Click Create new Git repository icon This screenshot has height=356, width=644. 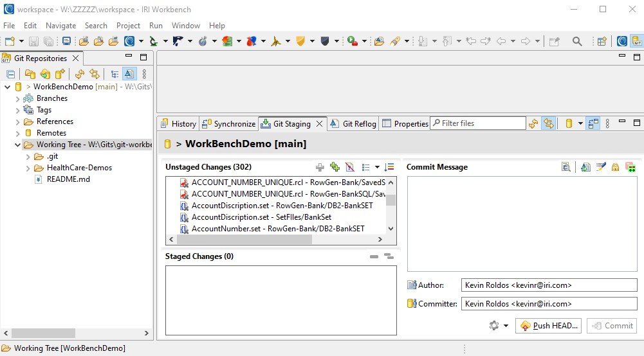point(60,75)
